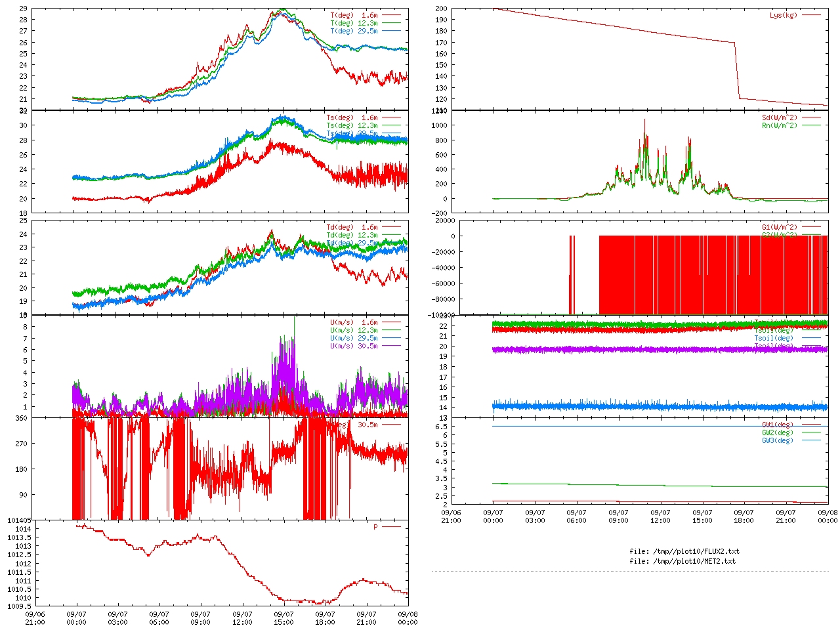Click 09/08 00:00 label under pressure plot
840x630 pixels.
(x=408, y=618)
